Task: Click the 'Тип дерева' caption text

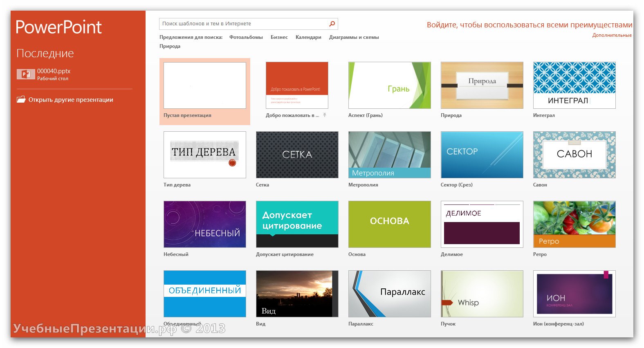Action: point(177,185)
